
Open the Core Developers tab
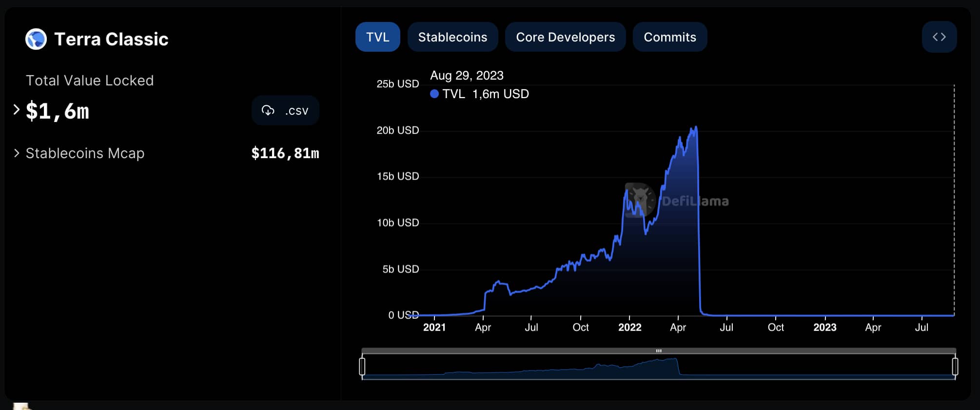(x=566, y=37)
